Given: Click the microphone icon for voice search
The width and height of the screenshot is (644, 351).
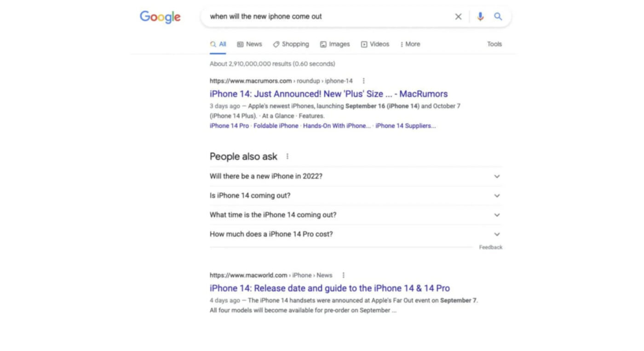Looking at the screenshot, I should tap(480, 16).
